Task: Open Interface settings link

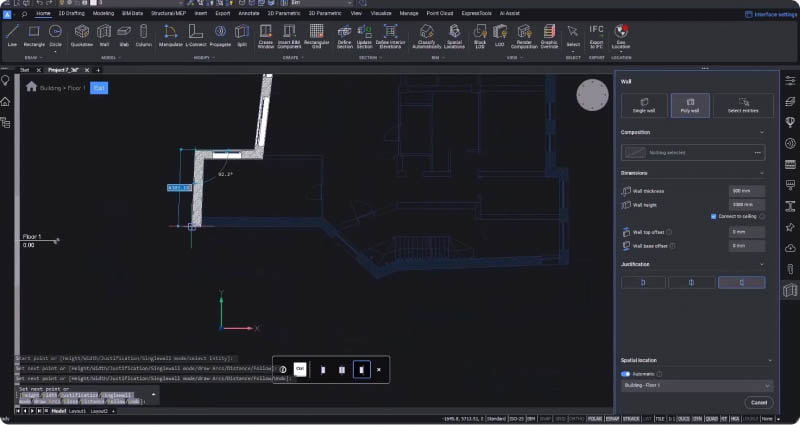Action: 771,14
